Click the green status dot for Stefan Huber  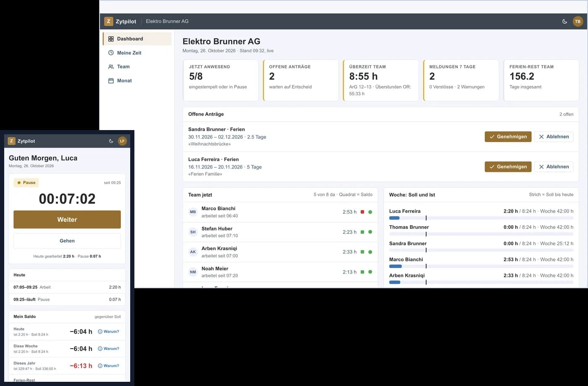[x=370, y=232]
